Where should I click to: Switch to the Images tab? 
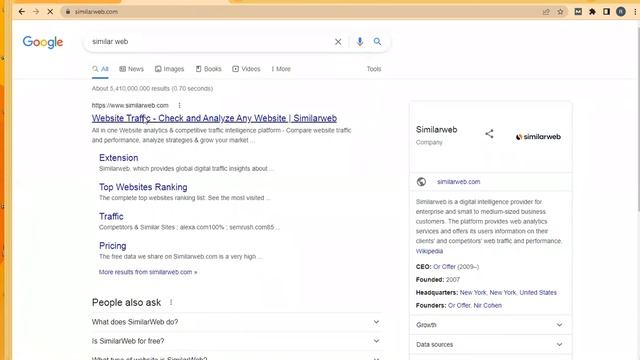[x=169, y=69]
